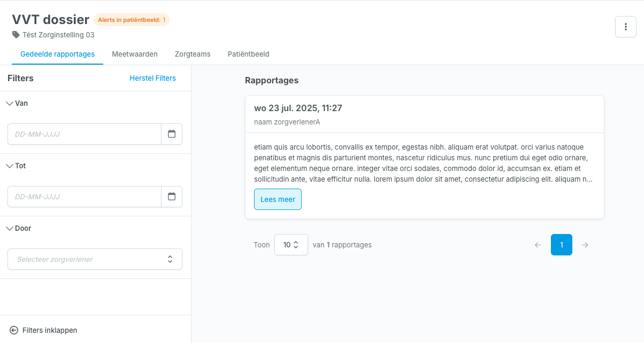Image resolution: width=644 pixels, height=343 pixels.
Task: Click the Filters inklappen arrow icon
Action: coord(14,330)
